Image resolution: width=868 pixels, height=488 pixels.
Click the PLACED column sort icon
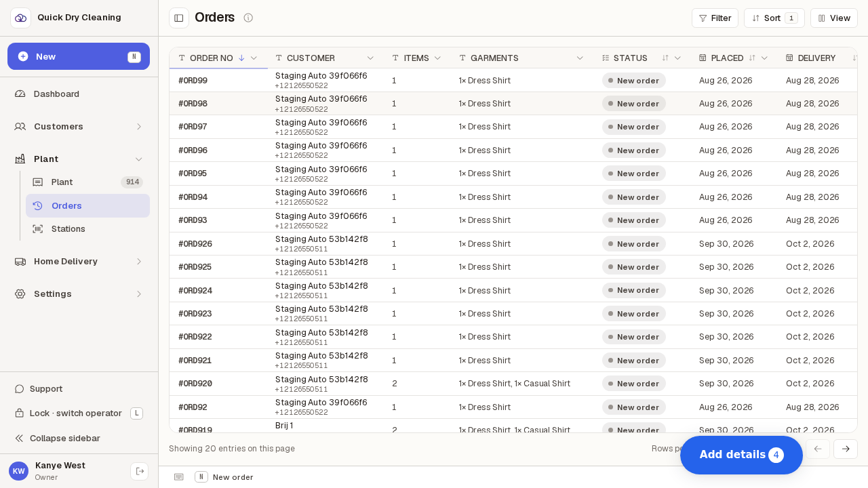752,58
